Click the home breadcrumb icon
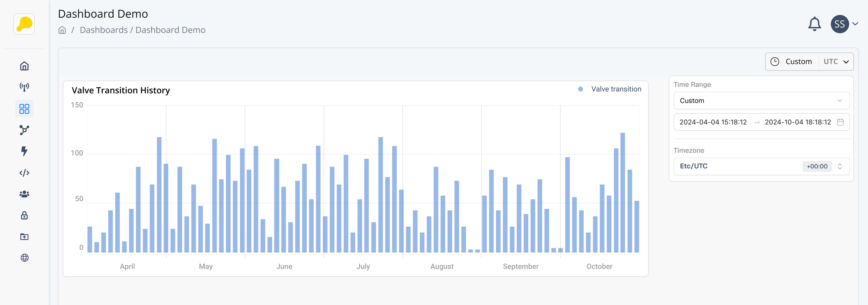The image size is (868, 305). (x=62, y=30)
